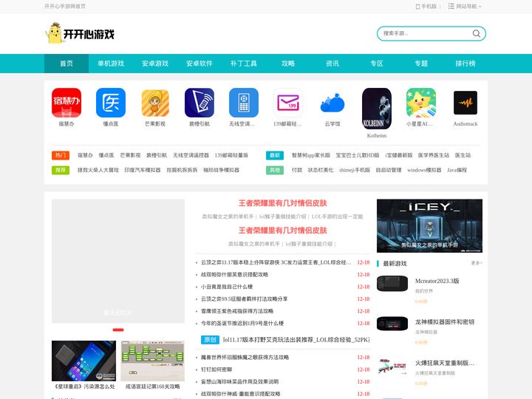
Task: Select the blue 最新 tag
Action: (x=275, y=155)
